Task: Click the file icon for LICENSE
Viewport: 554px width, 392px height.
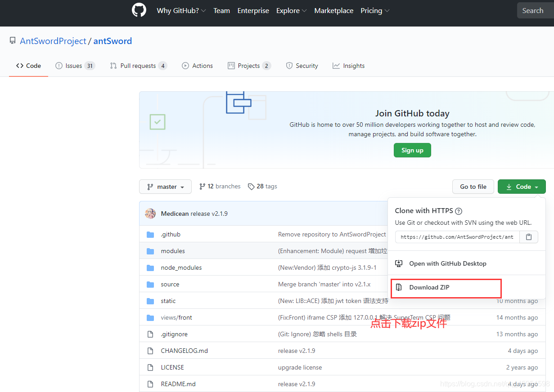Action: click(x=150, y=367)
